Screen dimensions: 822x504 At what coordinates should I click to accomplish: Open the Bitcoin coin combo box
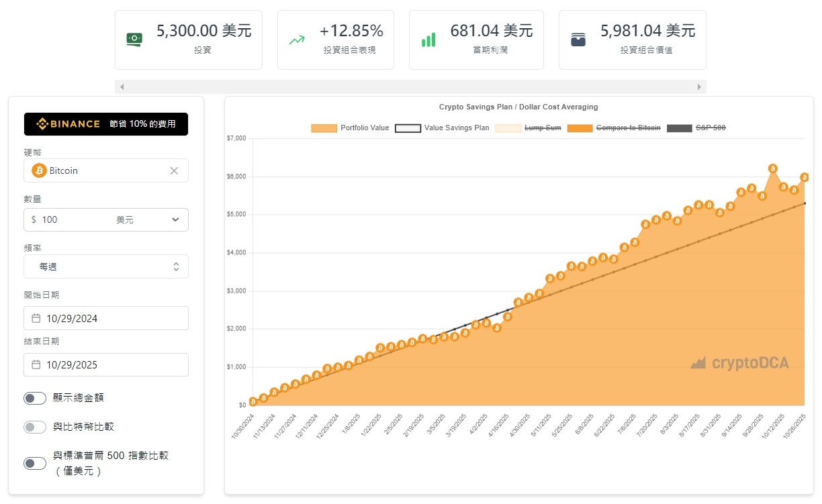pos(101,170)
